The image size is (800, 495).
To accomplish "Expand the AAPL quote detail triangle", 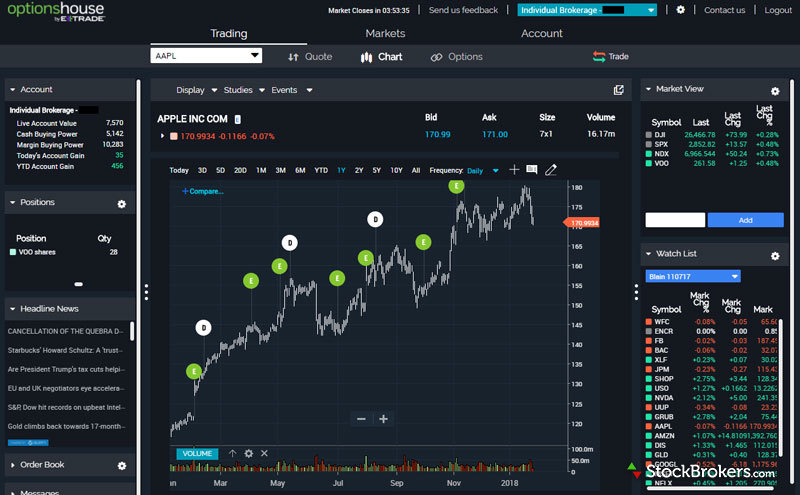I will (x=162, y=136).
